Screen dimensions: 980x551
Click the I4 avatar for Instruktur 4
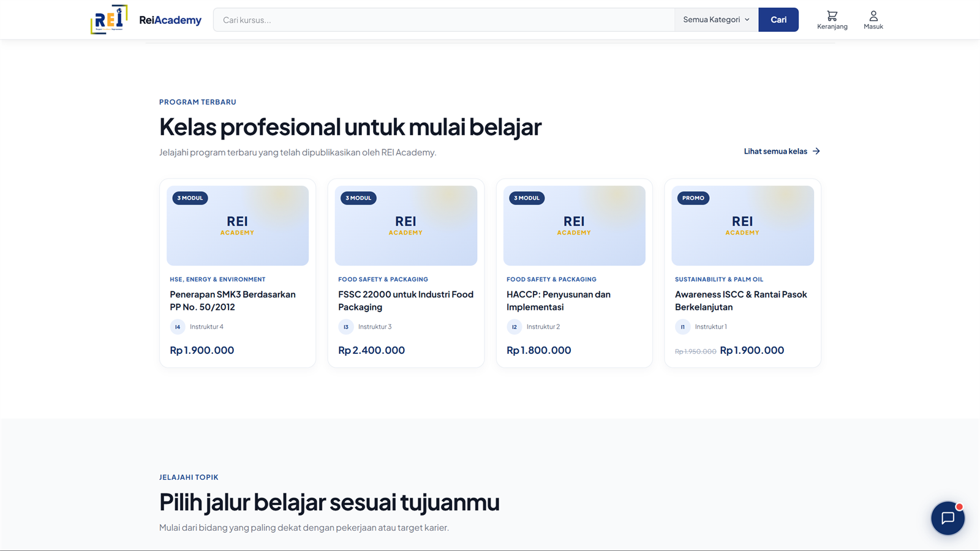178,327
